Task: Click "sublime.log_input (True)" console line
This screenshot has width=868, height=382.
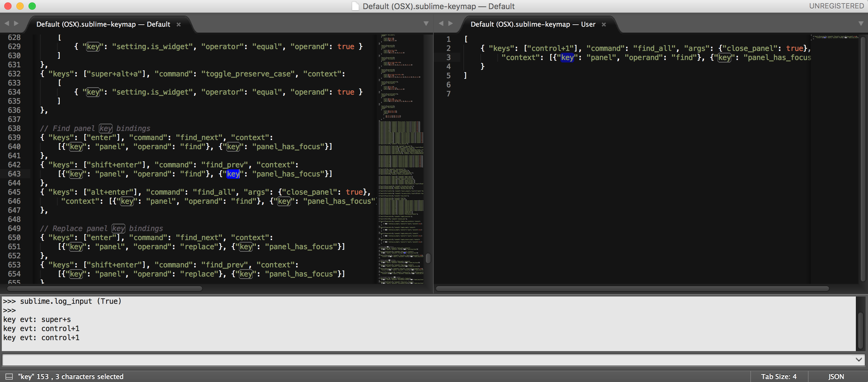Action: [70, 301]
